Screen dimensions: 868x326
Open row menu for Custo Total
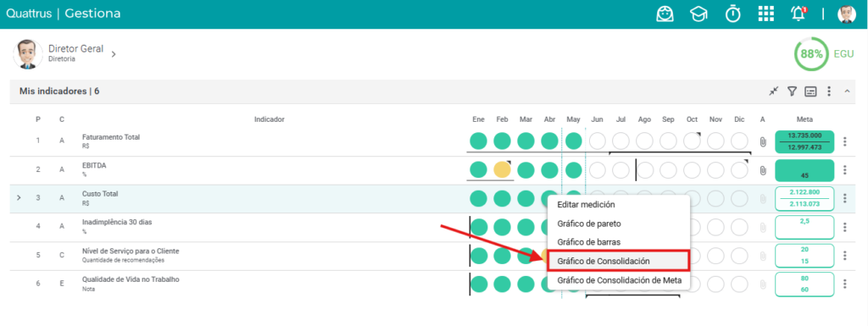845,198
